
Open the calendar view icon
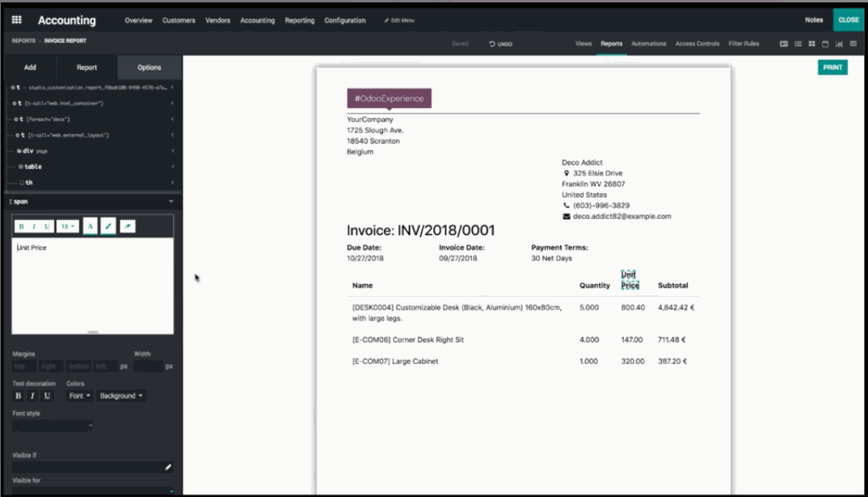pos(824,44)
